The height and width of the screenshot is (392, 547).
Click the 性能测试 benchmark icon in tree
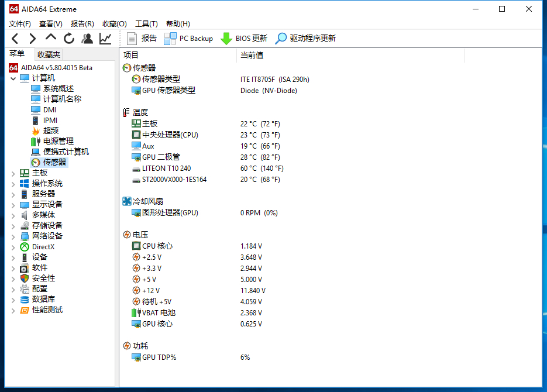[x=25, y=310]
